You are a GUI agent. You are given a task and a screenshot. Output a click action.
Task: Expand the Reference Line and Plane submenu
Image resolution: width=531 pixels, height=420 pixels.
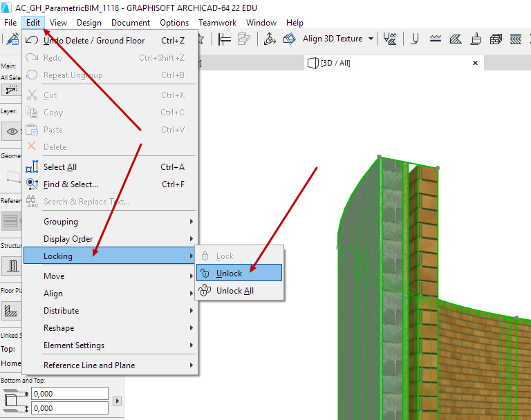pos(111,365)
